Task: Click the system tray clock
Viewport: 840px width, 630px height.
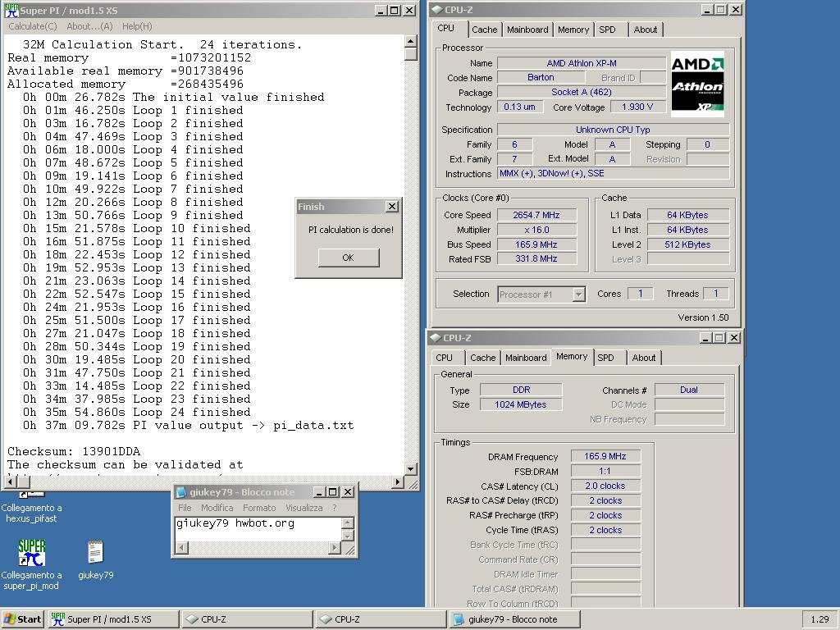Action: pyautogui.click(x=819, y=619)
